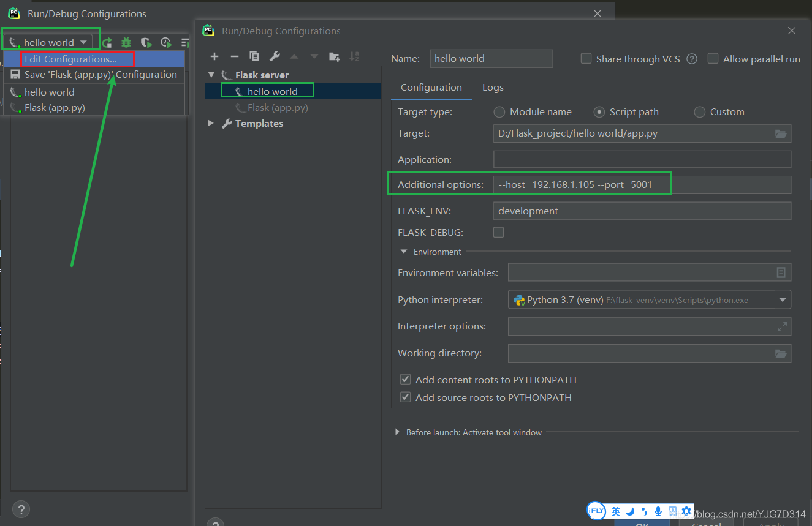This screenshot has width=812, height=526.
Task: Choose Save 'Flask (app.py)' Configuration menu item
Action: coord(94,75)
